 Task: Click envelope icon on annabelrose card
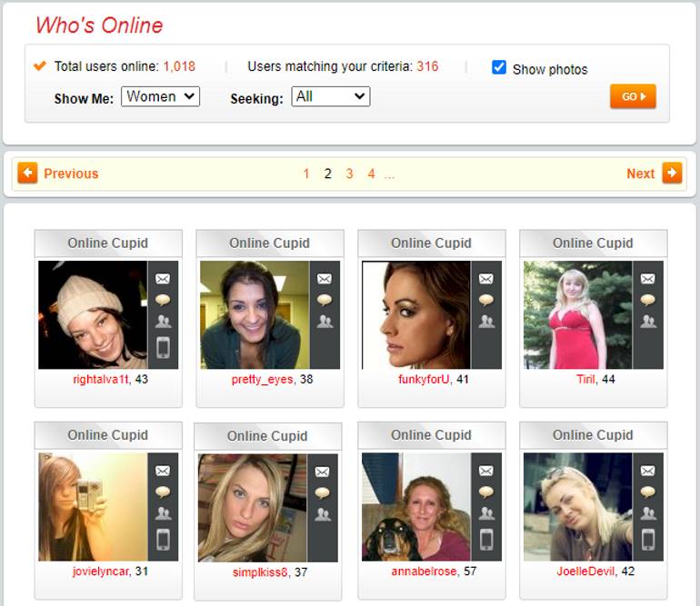coord(485,471)
